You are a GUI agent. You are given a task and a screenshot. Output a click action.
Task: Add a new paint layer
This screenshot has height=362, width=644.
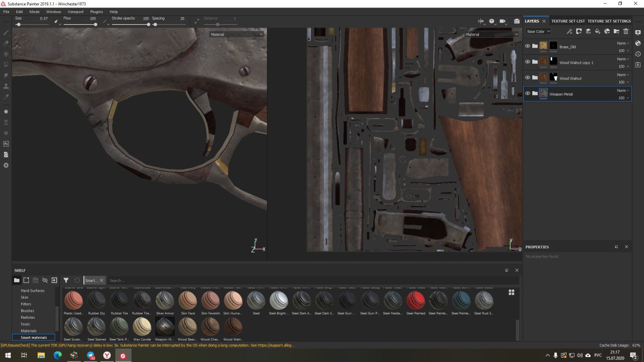pyautogui.click(x=588, y=31)
